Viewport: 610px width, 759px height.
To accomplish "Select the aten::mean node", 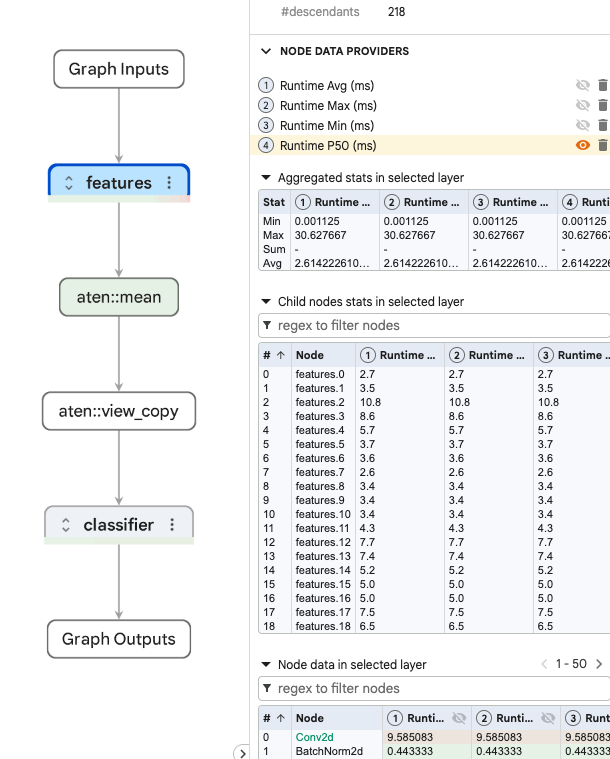I will coord(119,297).
